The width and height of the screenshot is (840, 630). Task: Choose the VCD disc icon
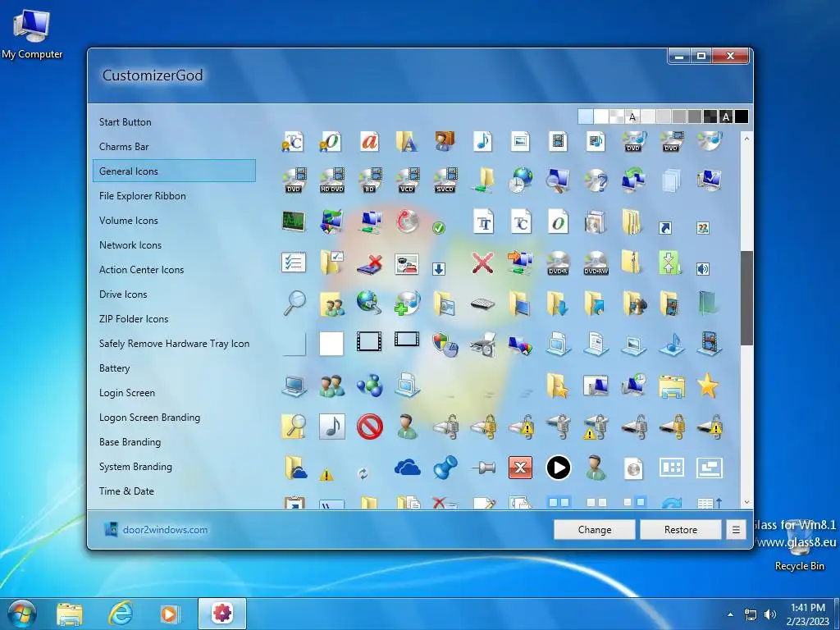point(407,180)
